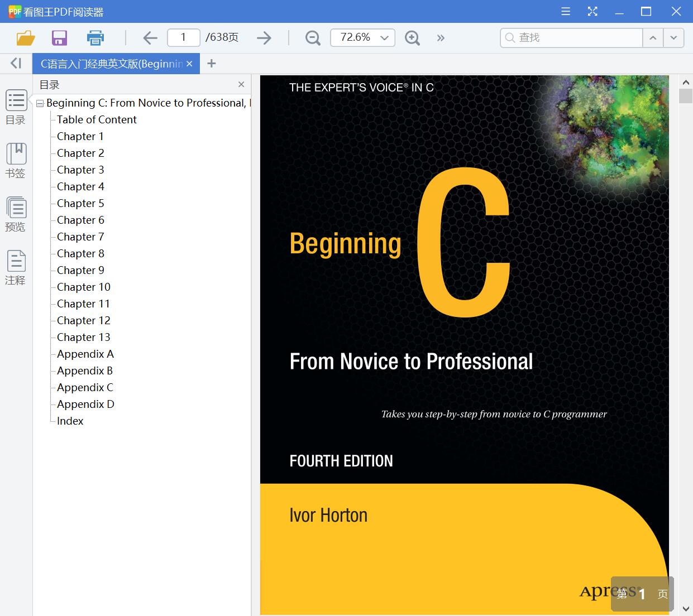This screenshot has height=616, width=693.
Task: Open Appendix C from the outline
Action: [85, 387]
